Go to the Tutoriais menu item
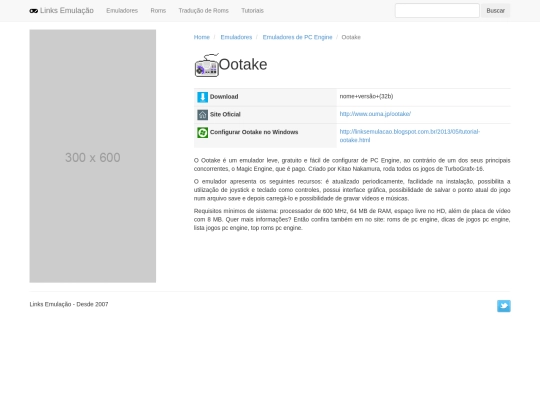Viewport: 540px width, 405px height. click(x=252, y=11)
